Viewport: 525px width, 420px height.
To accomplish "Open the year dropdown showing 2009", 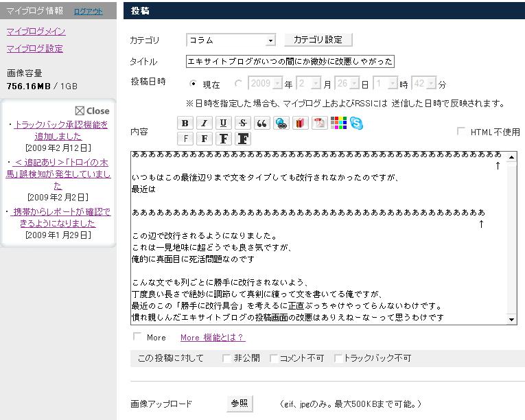I will 265,83.
